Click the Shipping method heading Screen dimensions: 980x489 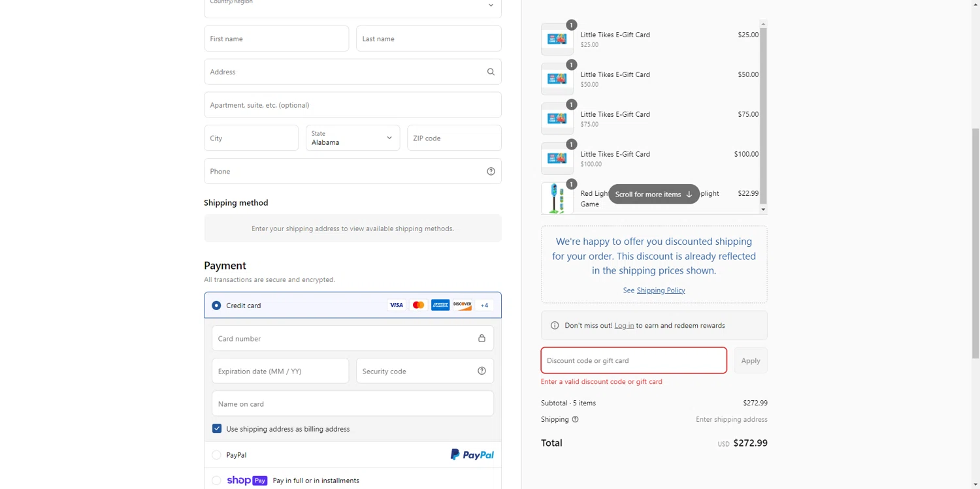pos(236,202)
